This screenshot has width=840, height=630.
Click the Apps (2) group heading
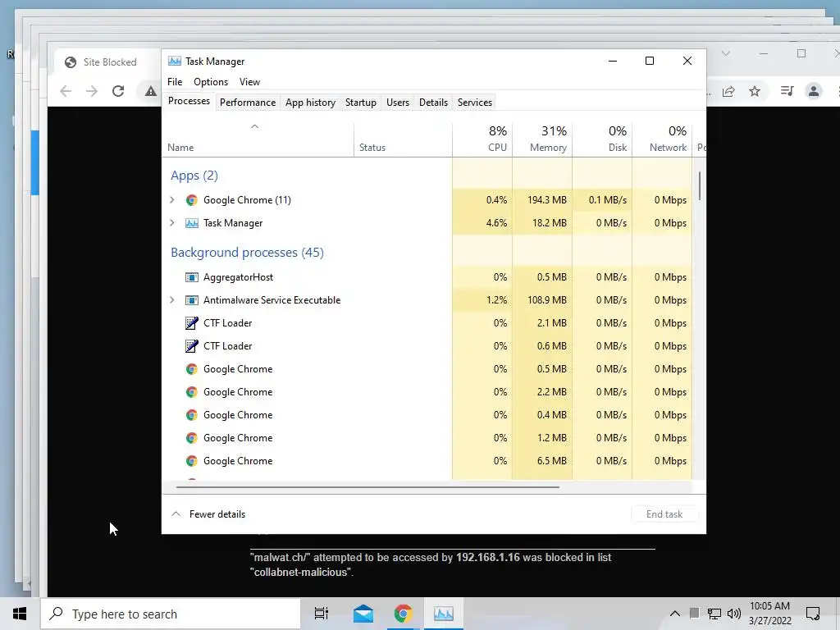194,176
